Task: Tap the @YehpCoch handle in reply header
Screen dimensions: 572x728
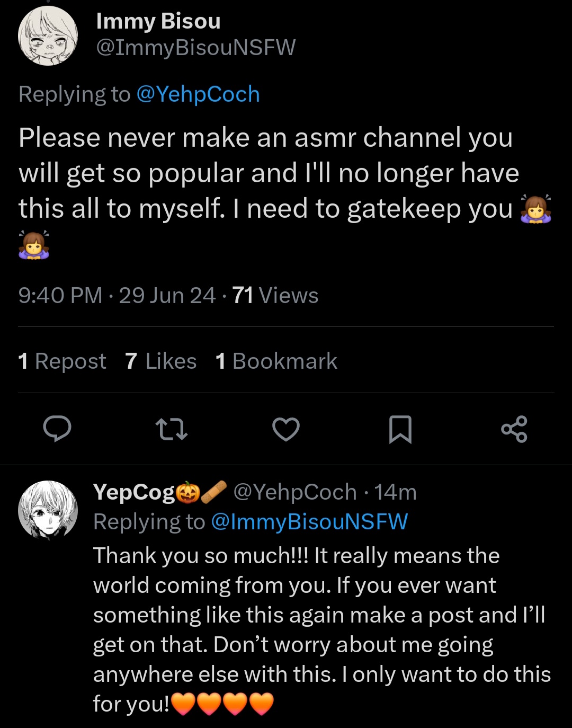Action: (295, 492)
